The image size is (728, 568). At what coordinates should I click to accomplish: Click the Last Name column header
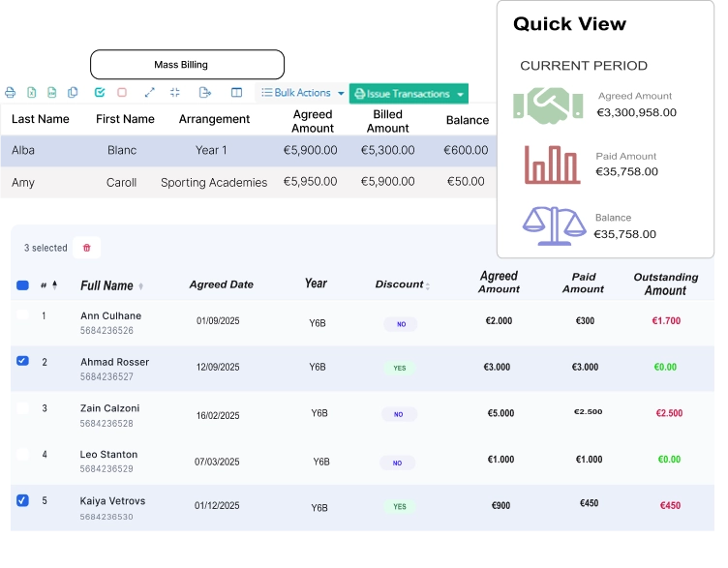click(x=41, y=119)
